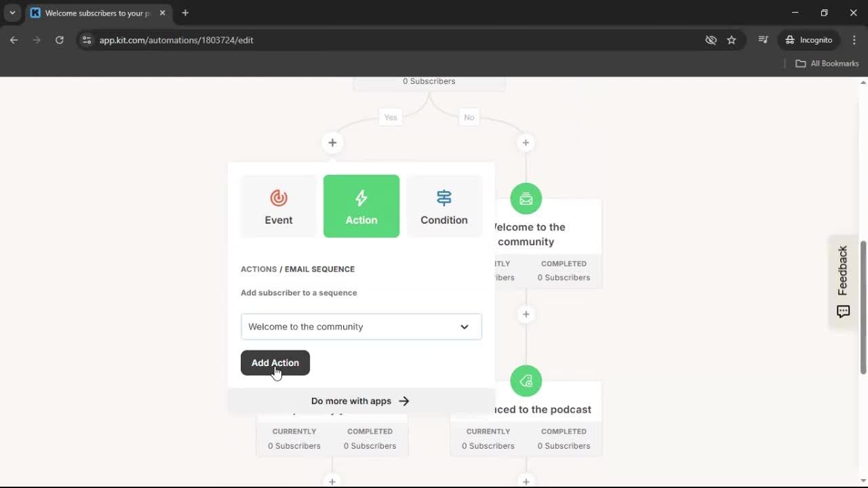Click the plus at bottom of podcast branch
This screenshot has width=868, height=488.
[x=526, y=481]
